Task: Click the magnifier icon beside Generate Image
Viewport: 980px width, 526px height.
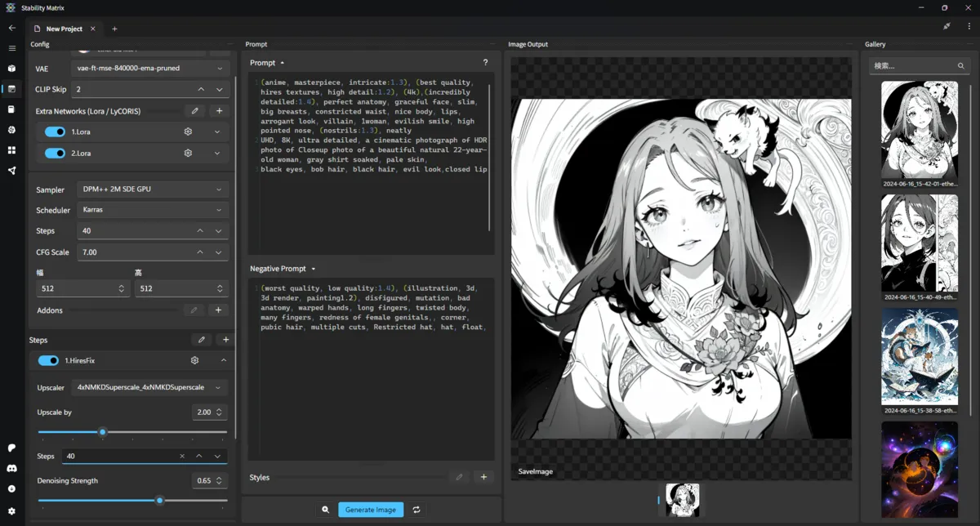Action: click(325, 510)
